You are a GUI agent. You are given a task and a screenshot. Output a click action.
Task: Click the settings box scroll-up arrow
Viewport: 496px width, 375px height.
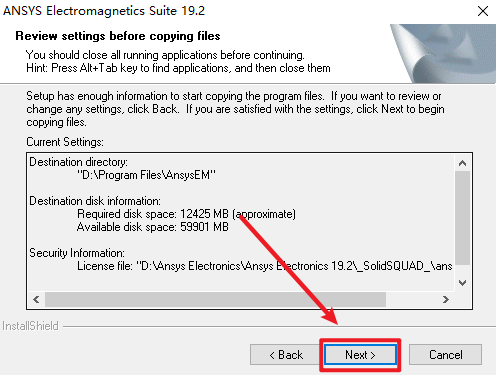462,163
